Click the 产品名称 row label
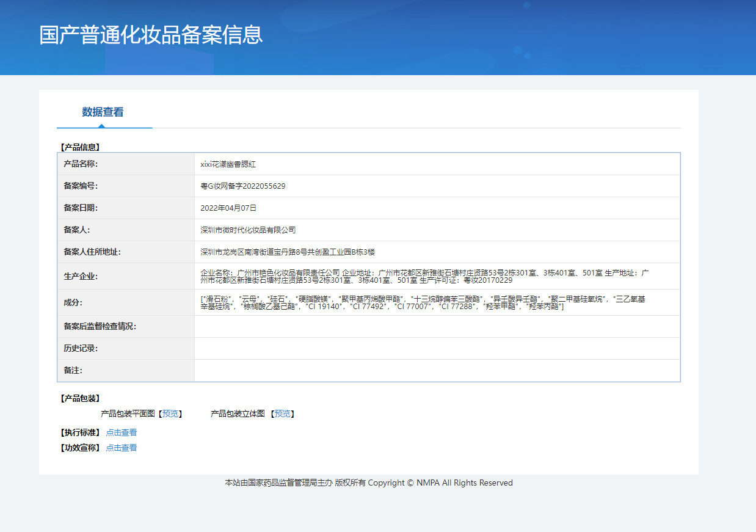Viewport: 756px width, 532px height. point(81,164)
